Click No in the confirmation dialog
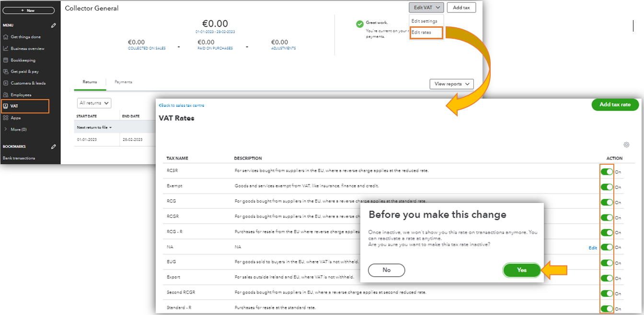 point(387,270)
